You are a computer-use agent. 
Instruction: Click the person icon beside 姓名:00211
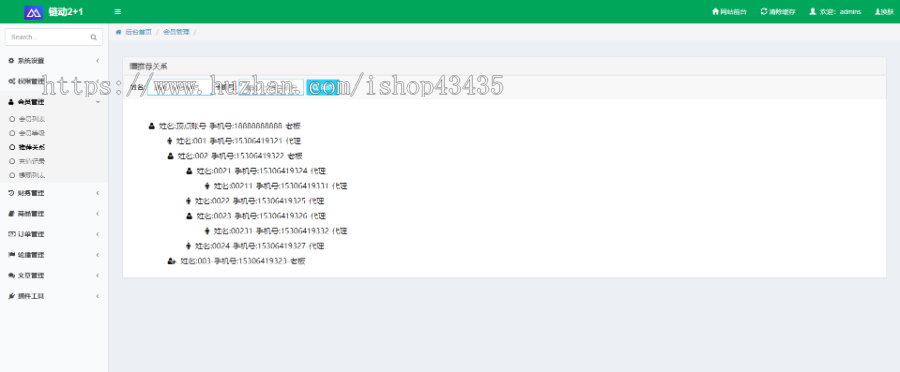[207, 186]
